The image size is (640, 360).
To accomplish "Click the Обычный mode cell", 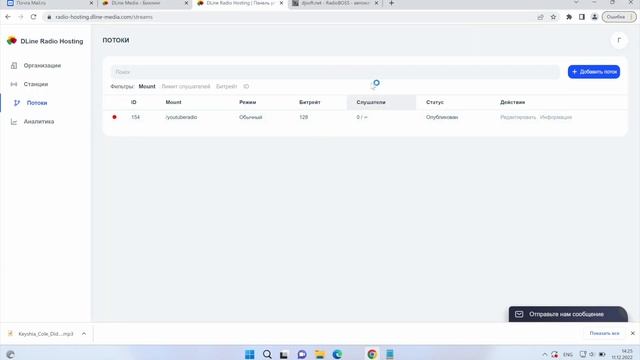I will point(251,117).
